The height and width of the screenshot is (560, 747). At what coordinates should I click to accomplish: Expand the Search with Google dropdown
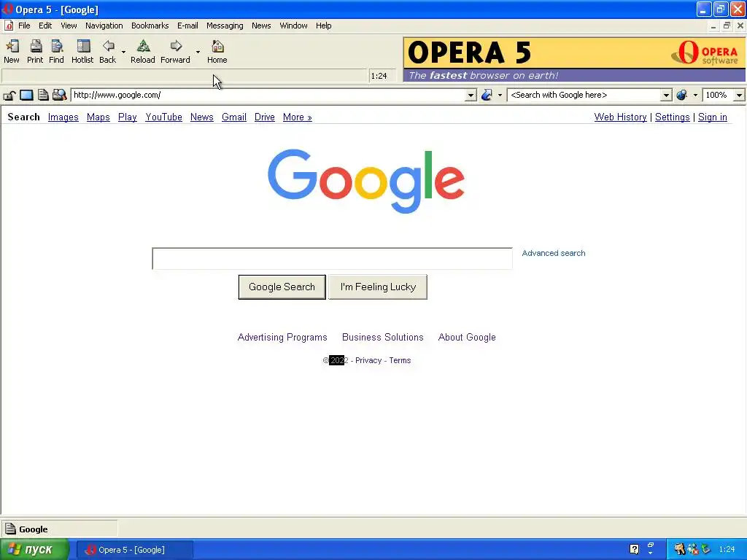click(x=667, y=96)
